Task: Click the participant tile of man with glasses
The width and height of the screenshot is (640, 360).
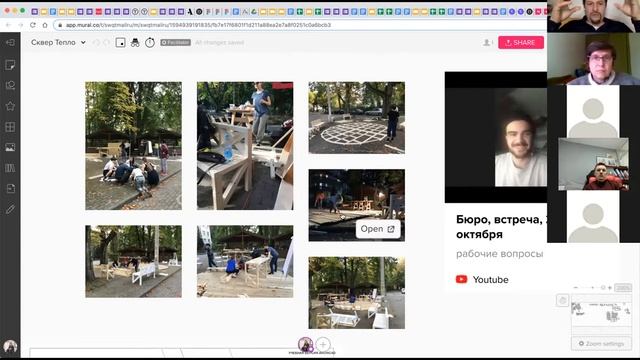Action: click(x=593, y=59)
